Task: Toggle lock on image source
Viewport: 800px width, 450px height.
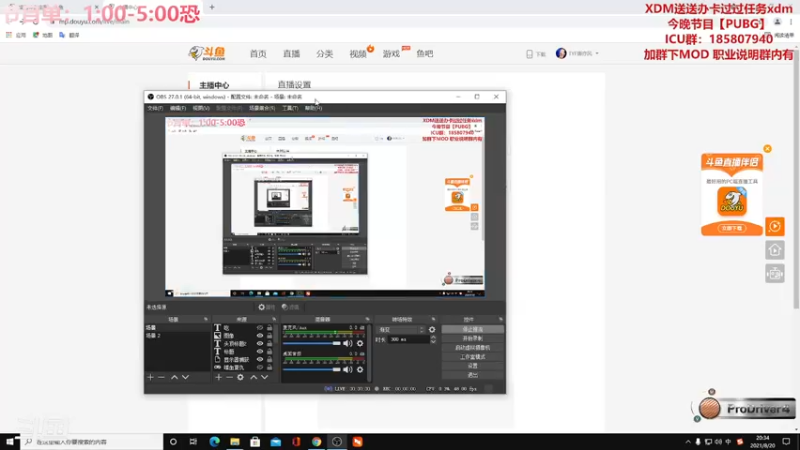Action: [269, 336]
